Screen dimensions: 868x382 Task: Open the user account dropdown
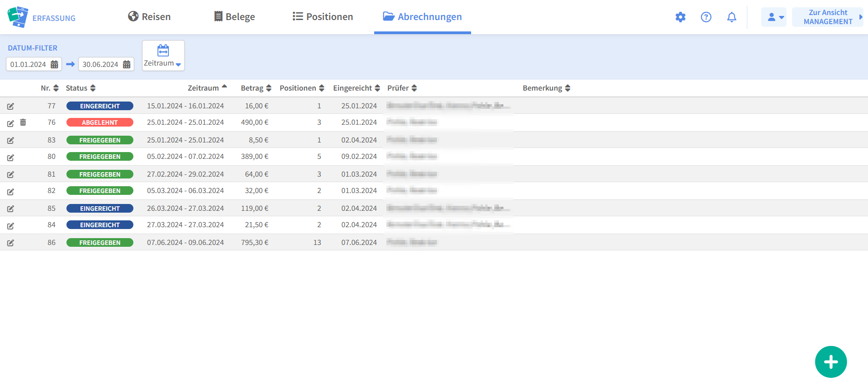(x=774, y=17)
